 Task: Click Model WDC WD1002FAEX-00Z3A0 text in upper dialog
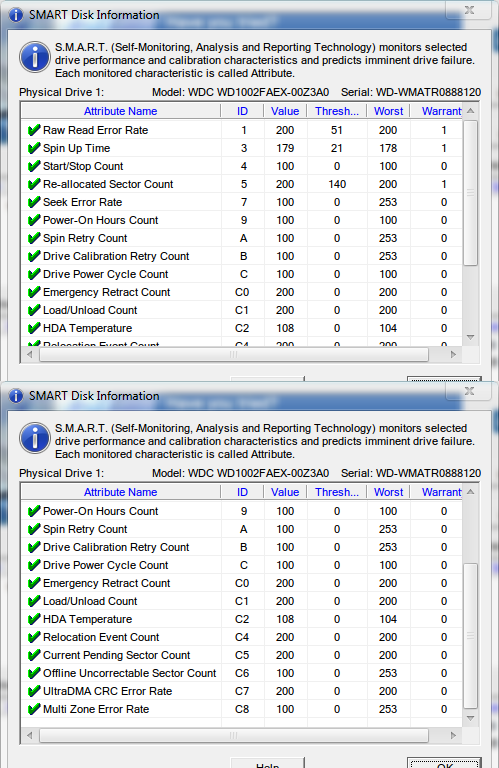tap(240, 92)
